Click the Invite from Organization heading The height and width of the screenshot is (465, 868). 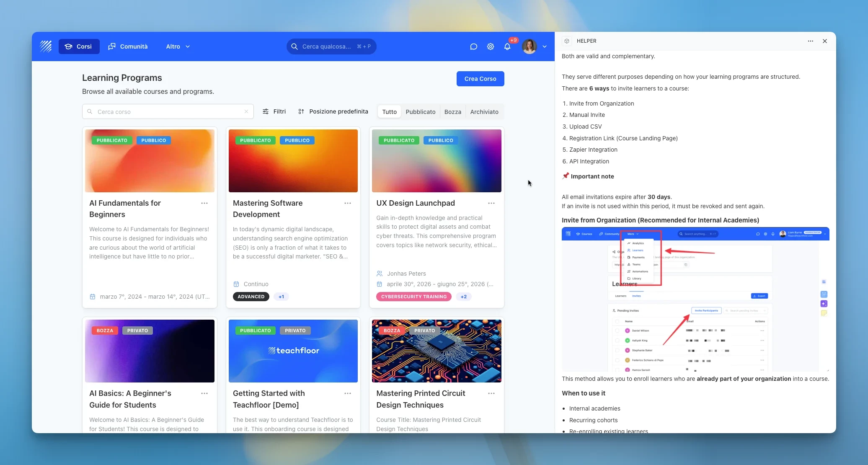point(660,220)
